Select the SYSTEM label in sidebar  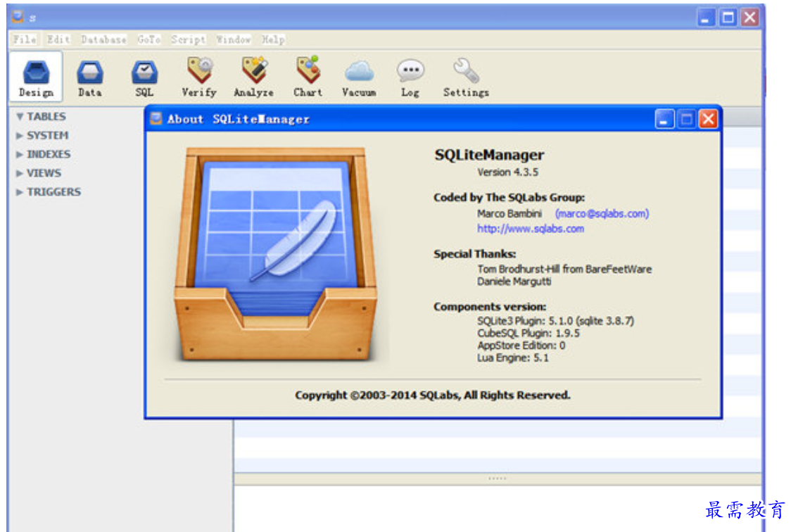pos(47,136)
